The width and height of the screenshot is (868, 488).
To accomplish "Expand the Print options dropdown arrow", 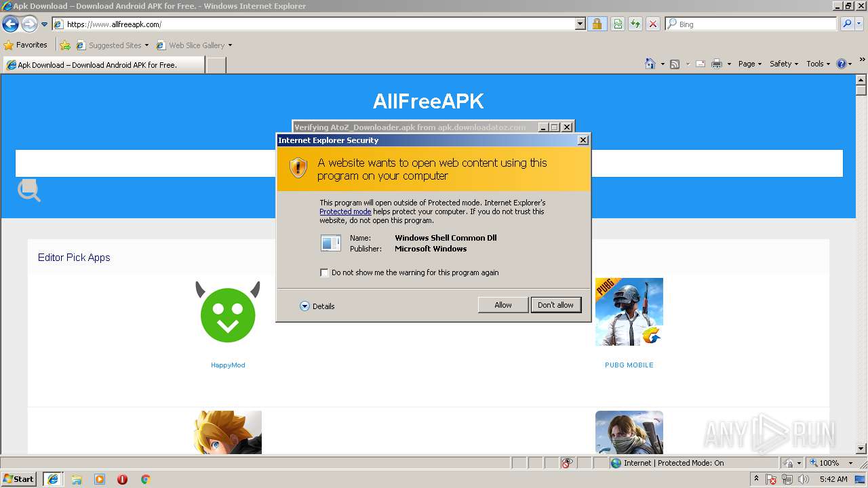I will (x=729, y=64).
